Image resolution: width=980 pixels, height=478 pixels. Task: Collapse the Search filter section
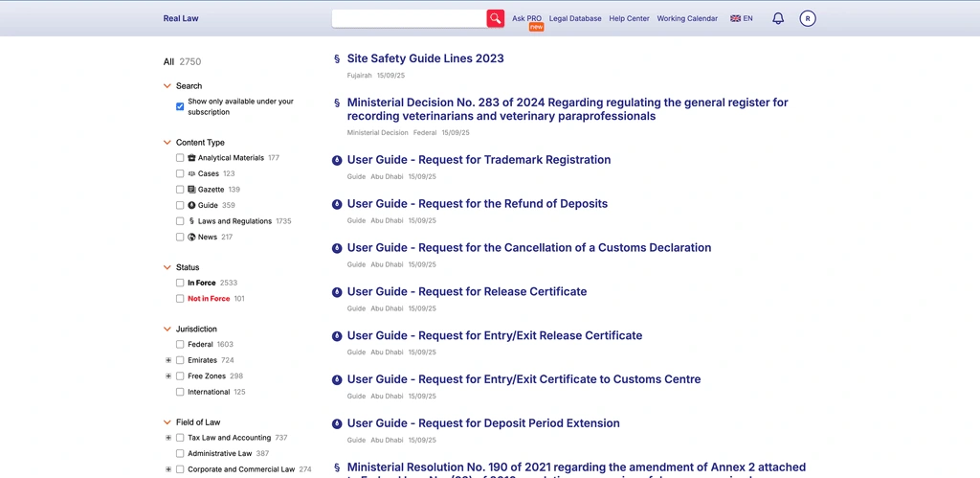[167, 85]
